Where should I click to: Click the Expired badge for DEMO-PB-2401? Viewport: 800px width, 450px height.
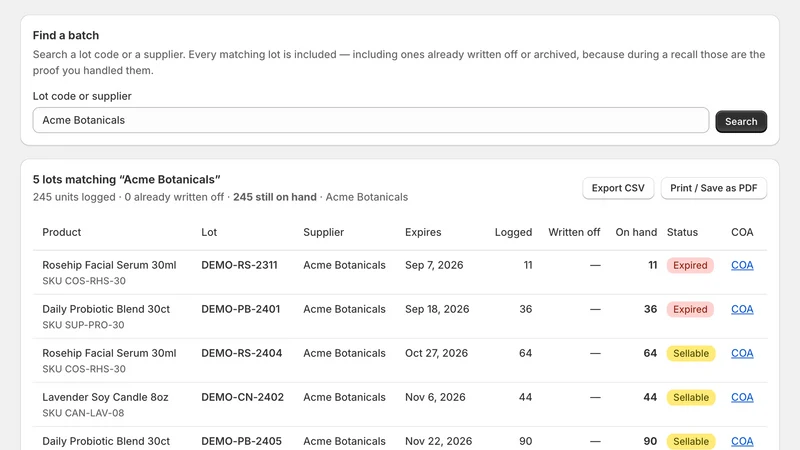coord(690,309)
